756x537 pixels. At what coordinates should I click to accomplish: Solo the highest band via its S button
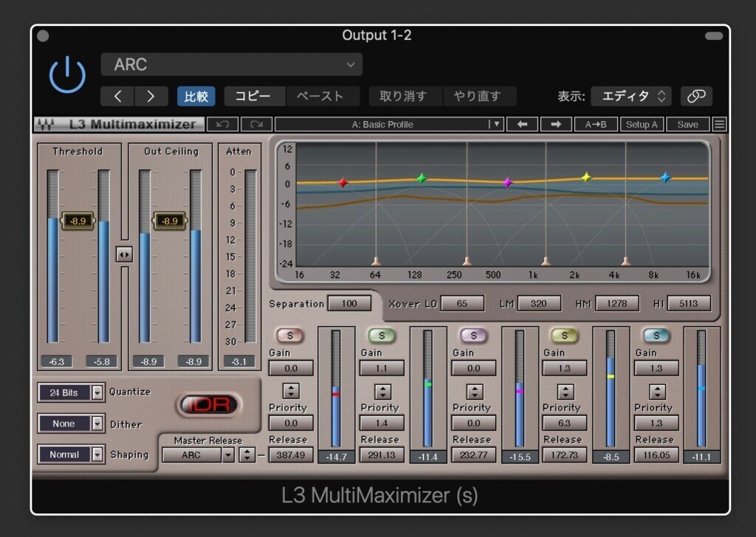(x=656, y=336)
